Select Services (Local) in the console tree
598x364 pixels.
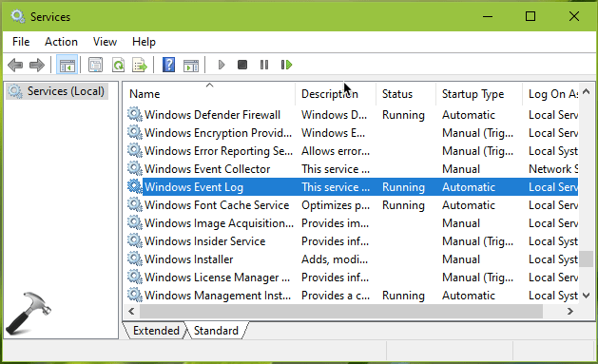pyautogui.click(x=57, y=91)
